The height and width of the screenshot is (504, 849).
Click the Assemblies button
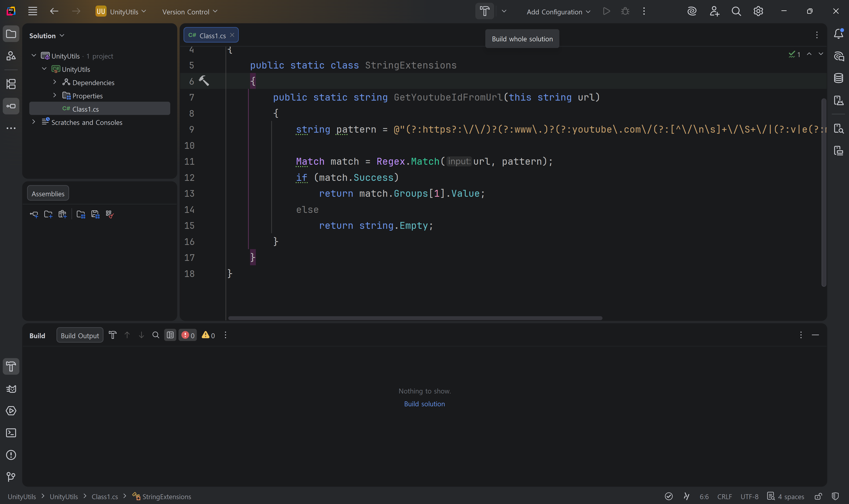(48, 193)
